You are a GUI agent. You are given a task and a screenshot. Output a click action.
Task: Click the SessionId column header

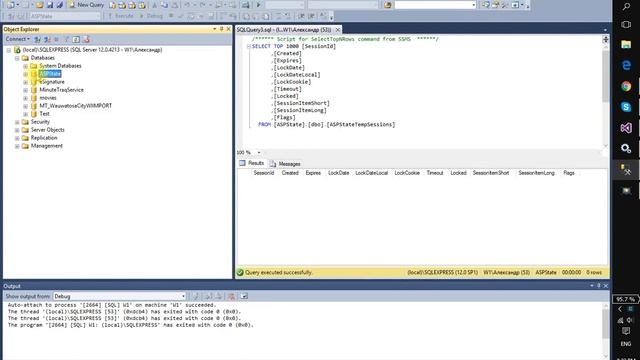tap(264, 173)
